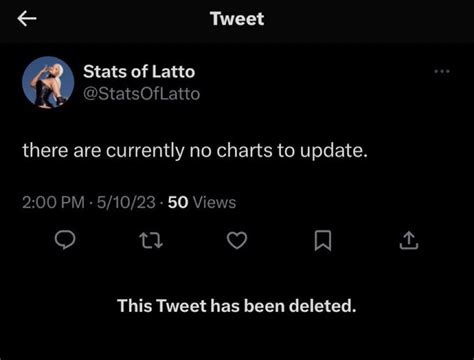Click the 5/10/23 date

(126, 202)
